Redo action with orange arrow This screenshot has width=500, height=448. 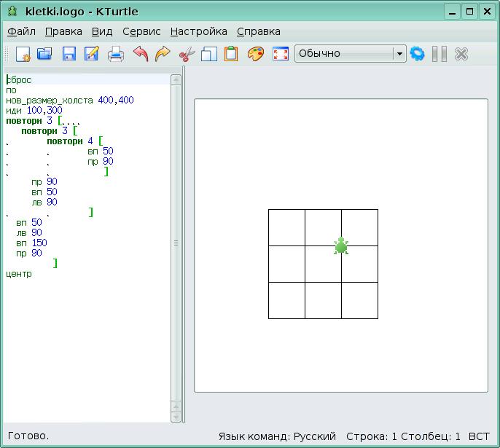(163, 54)
